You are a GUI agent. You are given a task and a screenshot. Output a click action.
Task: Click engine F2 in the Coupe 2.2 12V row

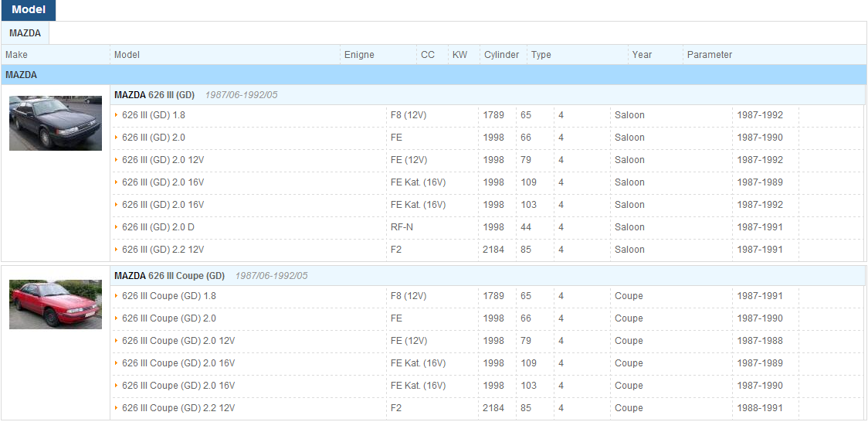[x=396, y=408]
